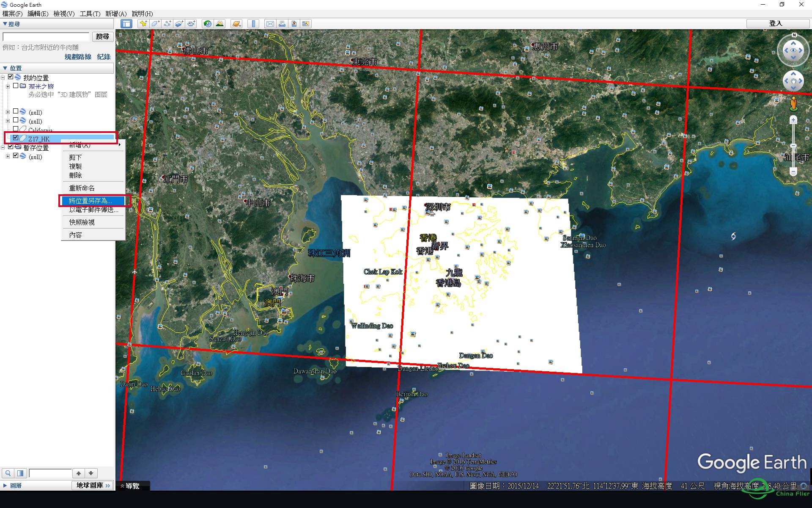Save image toolbar icon

294,24
